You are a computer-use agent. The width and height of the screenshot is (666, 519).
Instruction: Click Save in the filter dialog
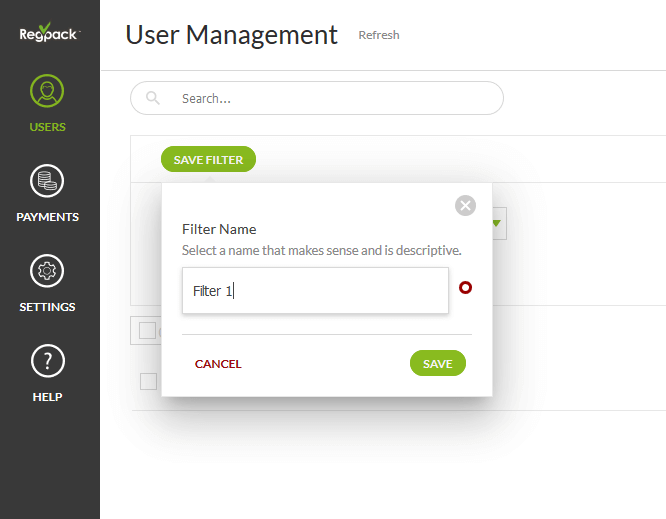pyautogui.click(x=437, y=364)
